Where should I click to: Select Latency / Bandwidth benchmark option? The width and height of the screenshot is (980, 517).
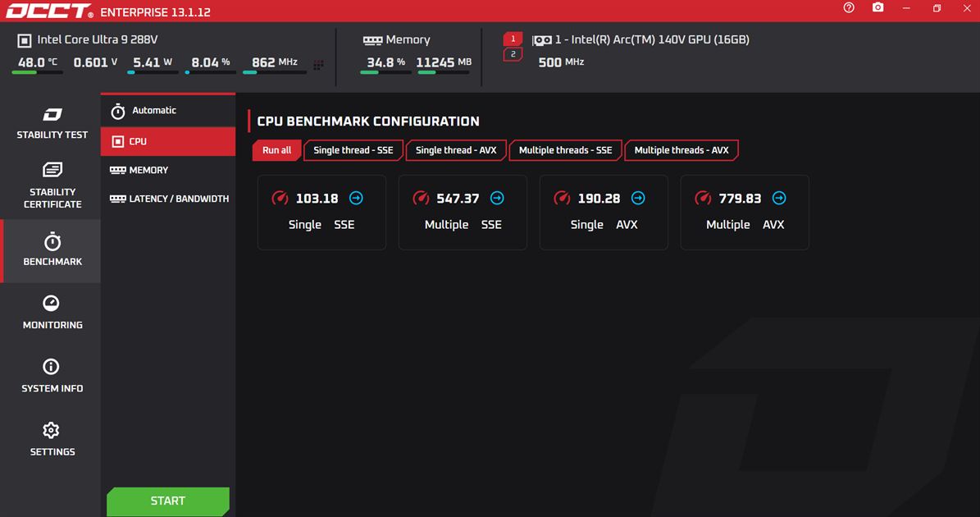tap(168, 199)
